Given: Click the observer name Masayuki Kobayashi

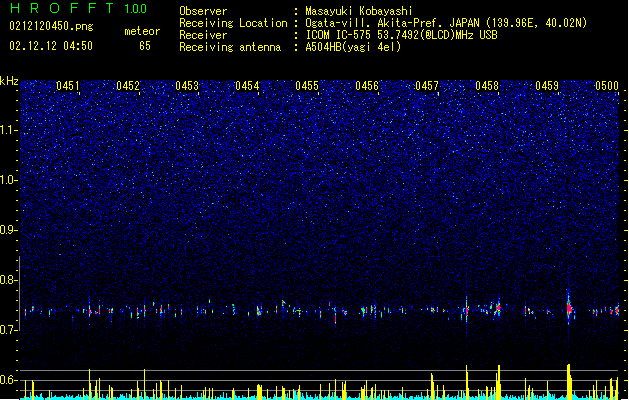Looking at the screenshot, I should coord(359,11).
